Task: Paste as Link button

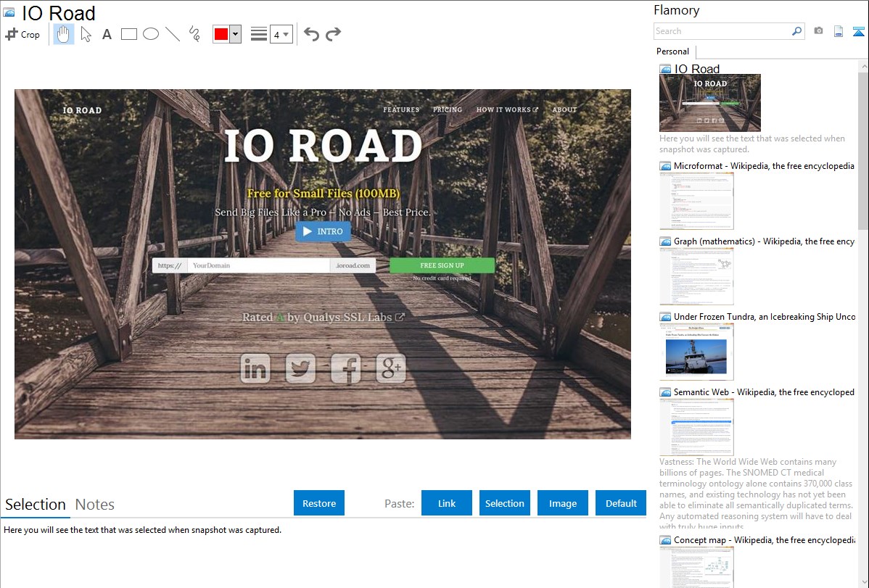Action: (x=447, y=503)
